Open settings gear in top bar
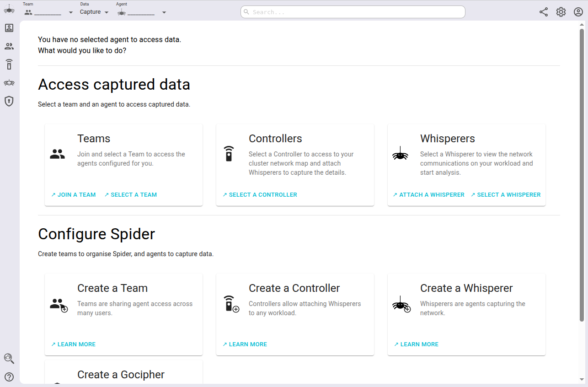Image resolution: width=588 pixels, height=387 pixels. [561, 12]
